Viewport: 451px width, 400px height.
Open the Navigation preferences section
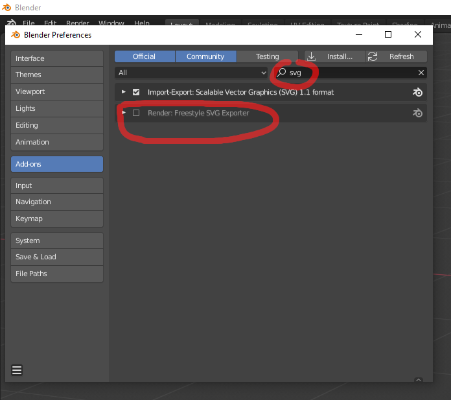(x=57, y=202)
